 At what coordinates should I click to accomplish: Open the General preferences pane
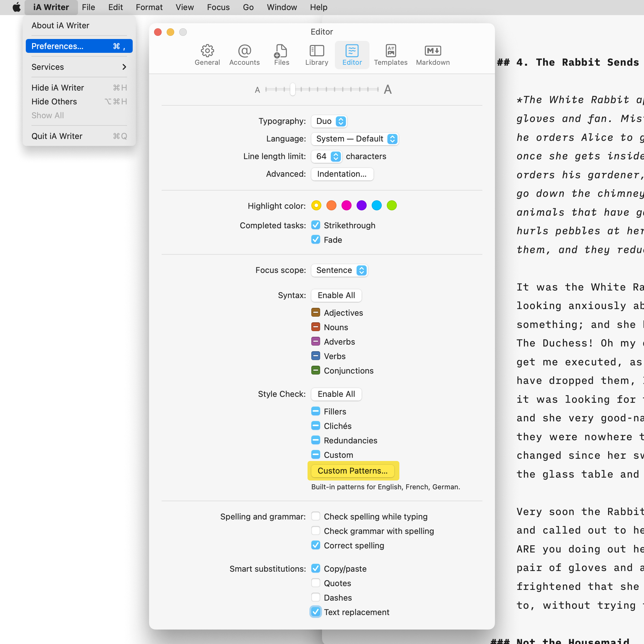click(x=207, y=55)
